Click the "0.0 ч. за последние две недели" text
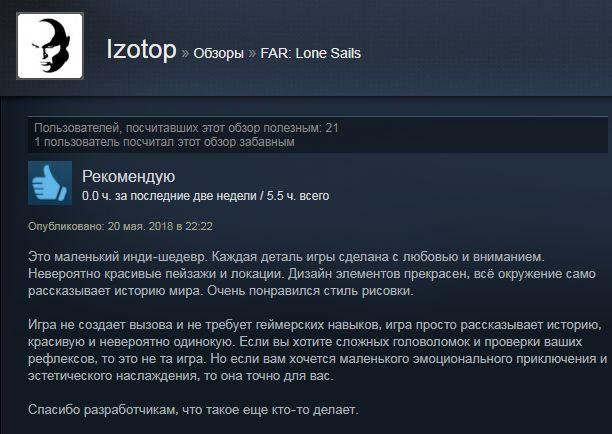Viewport: 612px width, 434px height. click(170, 196)
